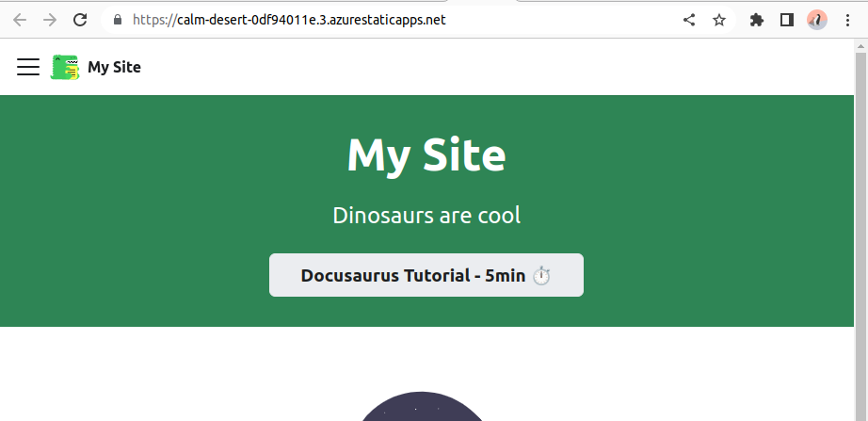View site info via the padlock icon
The height and width of the screenshot is (421, 868).
pyautogui.click(x=118, y=21)
